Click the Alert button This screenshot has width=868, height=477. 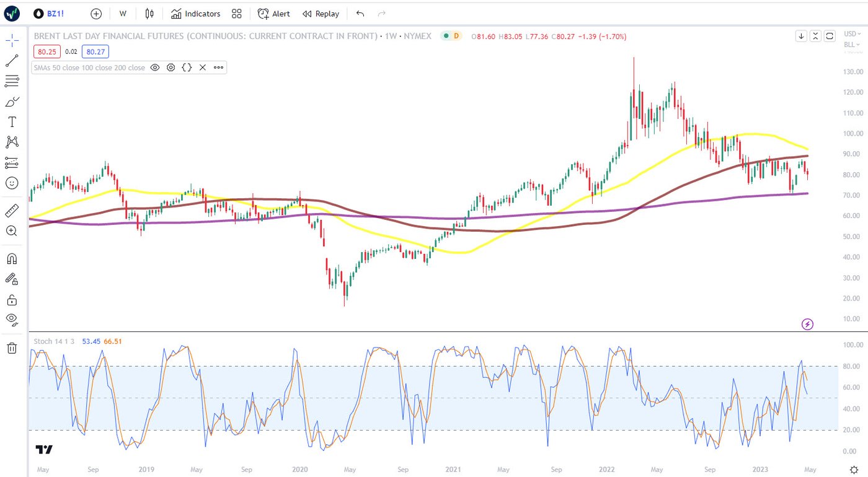tap(274, 14)
